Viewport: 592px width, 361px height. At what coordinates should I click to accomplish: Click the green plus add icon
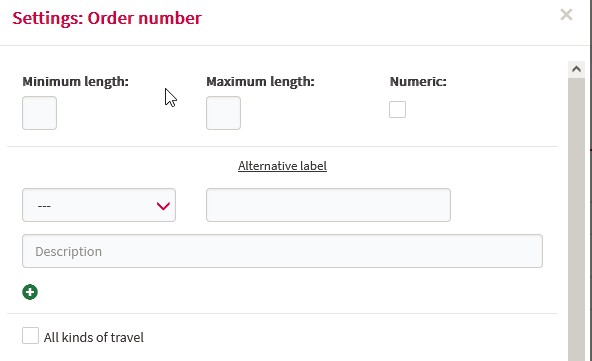click(30, 292)
